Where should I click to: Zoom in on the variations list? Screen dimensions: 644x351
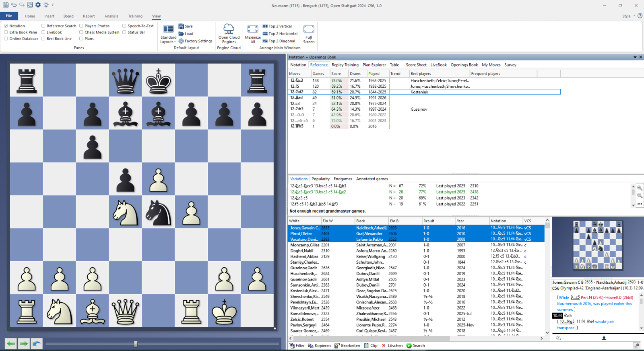point(640,188)
